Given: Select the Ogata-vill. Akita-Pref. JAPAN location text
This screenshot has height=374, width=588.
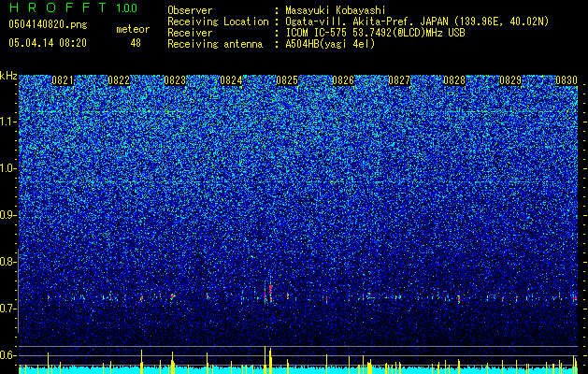Looking at the screenshot, I should pyautogui.click(x=417, y=22).
